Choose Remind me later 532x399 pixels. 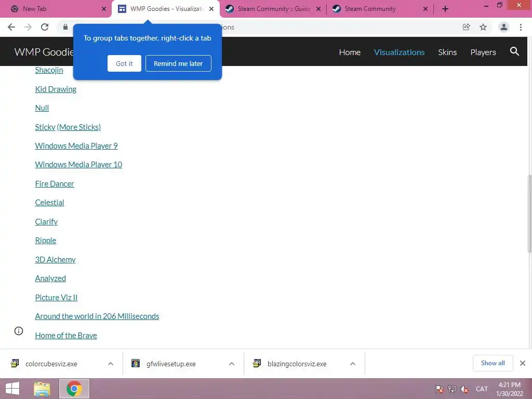coord(178,63)
